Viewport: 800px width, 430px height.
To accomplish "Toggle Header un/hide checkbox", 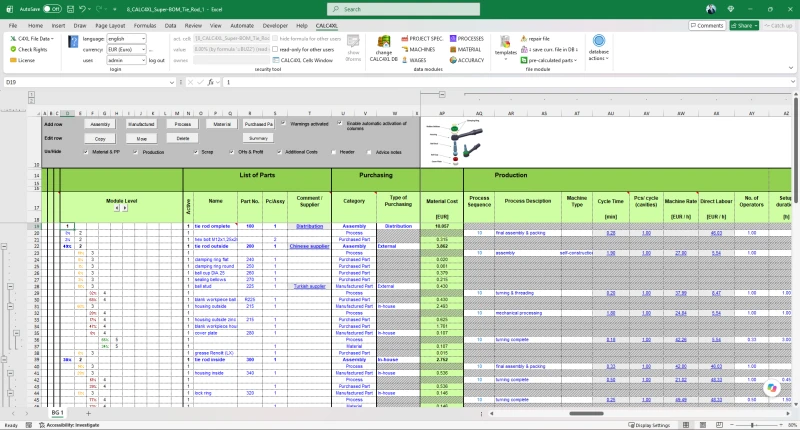I will (x=334, y=152).
